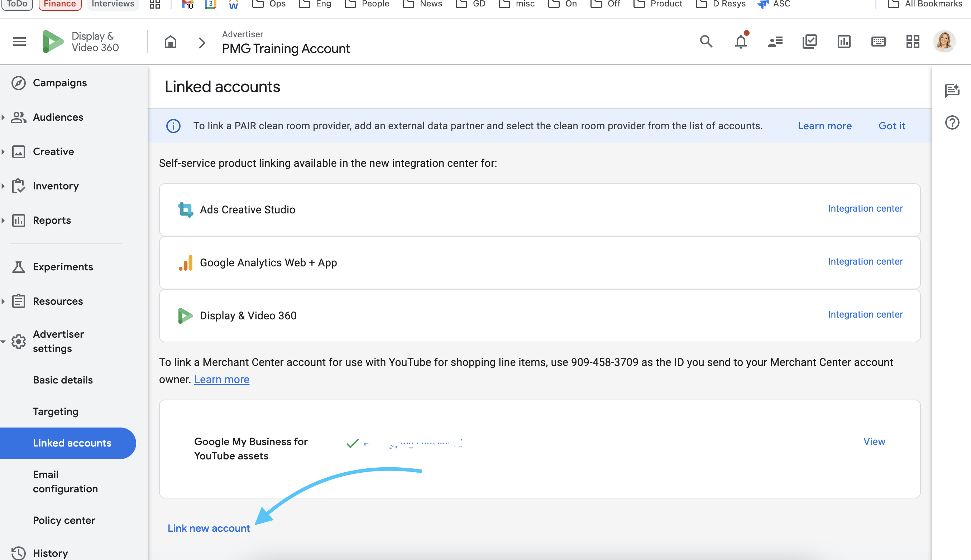The image size is (971, 560).
Task: Open the search magnifying glass
Action: [705, 41]
